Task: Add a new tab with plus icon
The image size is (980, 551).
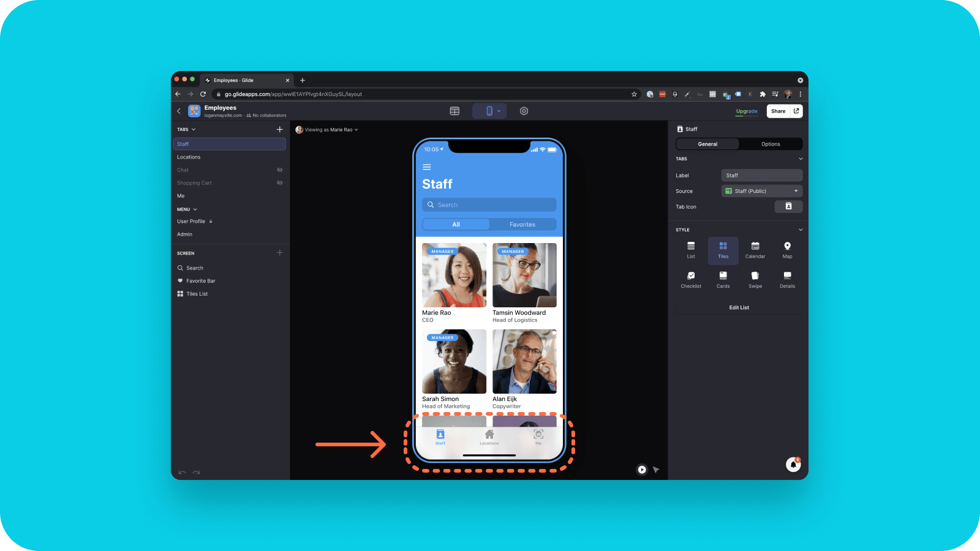Action: pyautogui.click(x=280, y=129)
